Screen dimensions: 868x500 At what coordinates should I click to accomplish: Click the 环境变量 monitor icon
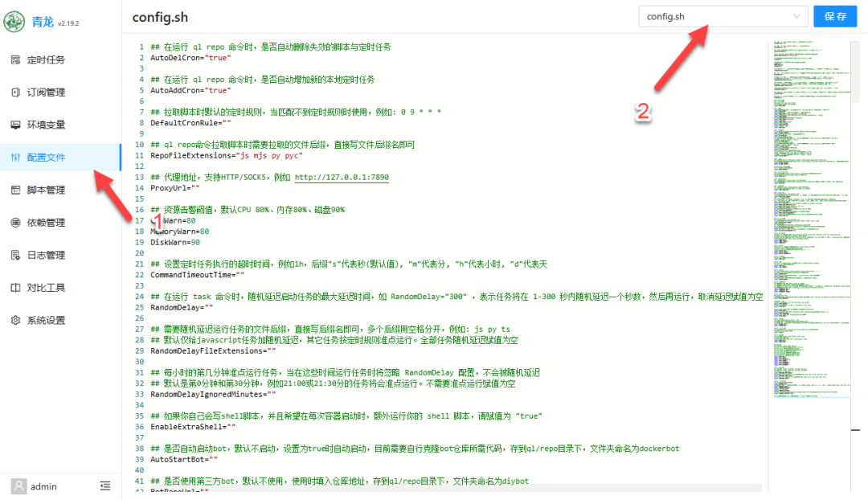[15, 125]
